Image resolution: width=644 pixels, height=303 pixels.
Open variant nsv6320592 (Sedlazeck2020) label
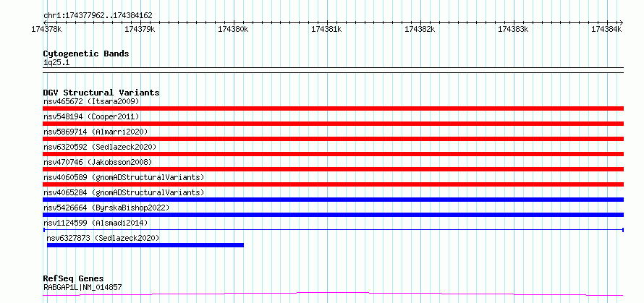click(100, 147)
